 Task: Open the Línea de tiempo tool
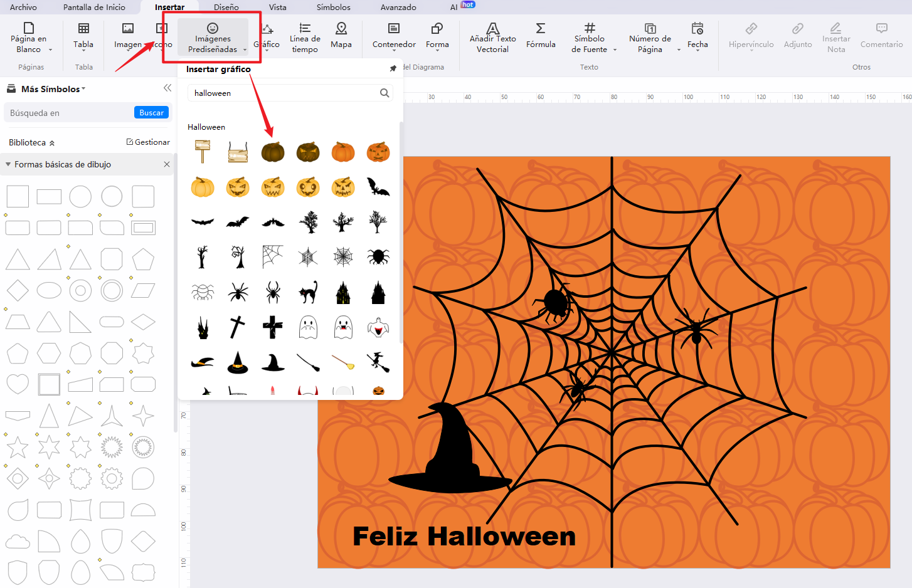[304, 38]
